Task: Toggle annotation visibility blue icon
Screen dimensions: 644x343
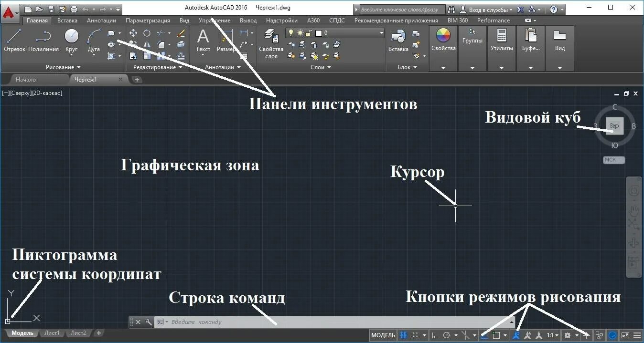Action: 516,335
